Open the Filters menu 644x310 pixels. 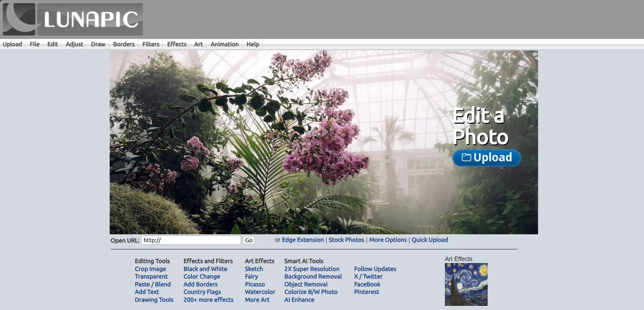[x=151, y=44]
